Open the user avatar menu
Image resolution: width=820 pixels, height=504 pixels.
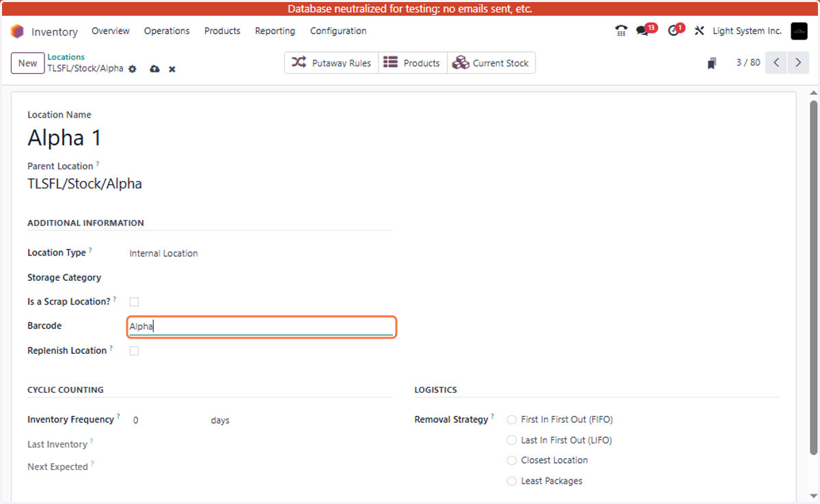(x=799, y=31)
